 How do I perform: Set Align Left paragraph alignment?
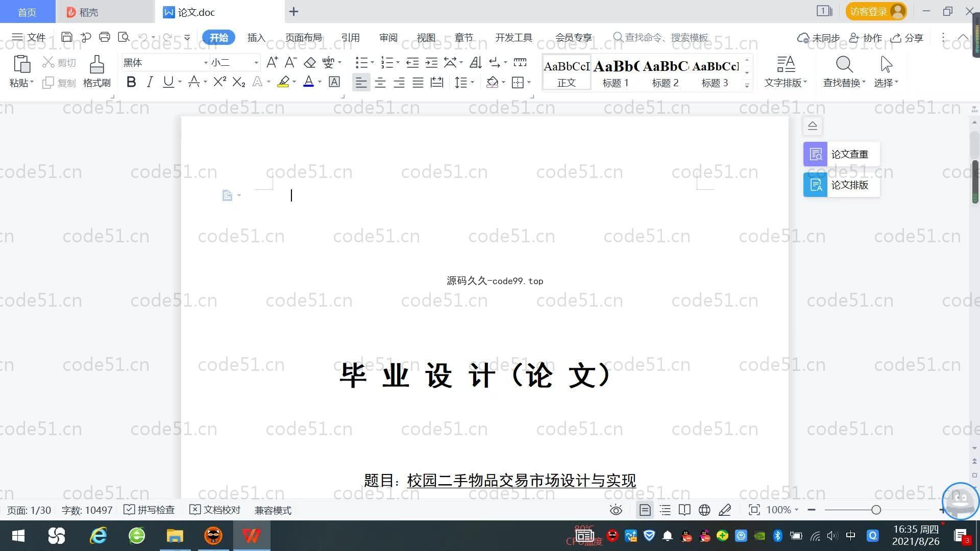pos(361,82)
